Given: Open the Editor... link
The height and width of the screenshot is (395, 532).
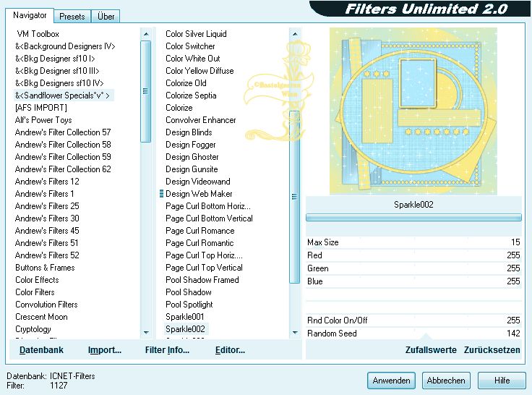Looking at the screenshot, I should pyautogui.click(x=230, y=350).
